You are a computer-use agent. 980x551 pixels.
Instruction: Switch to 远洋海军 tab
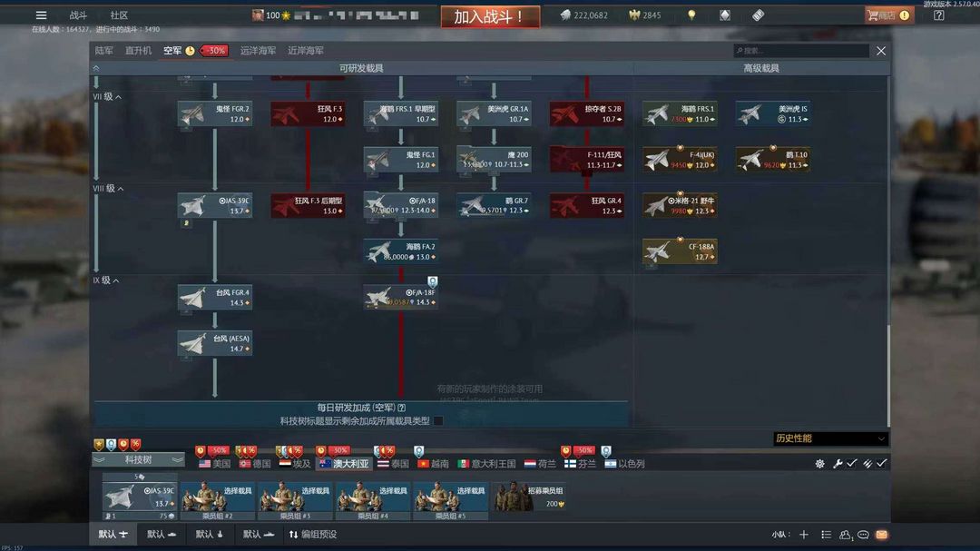click(258, 51)
